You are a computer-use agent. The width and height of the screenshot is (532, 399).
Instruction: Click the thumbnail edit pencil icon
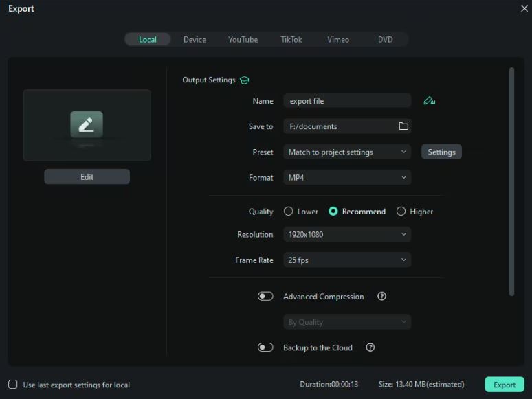pos(87,124)
